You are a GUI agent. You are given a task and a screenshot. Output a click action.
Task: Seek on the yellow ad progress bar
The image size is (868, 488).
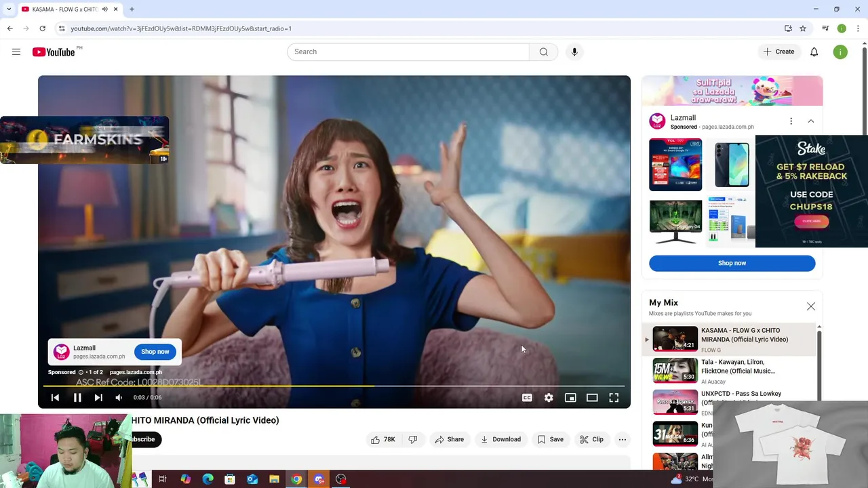tap(334, 386)
